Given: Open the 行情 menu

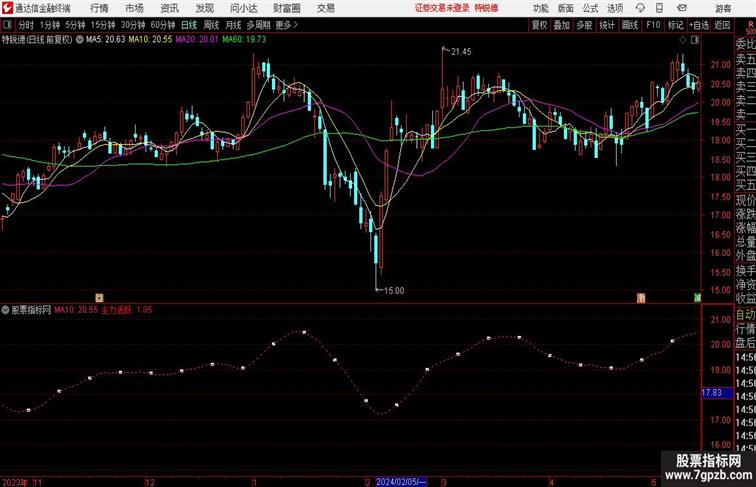Looking at the screenshot, I should (x=99, y=8).
